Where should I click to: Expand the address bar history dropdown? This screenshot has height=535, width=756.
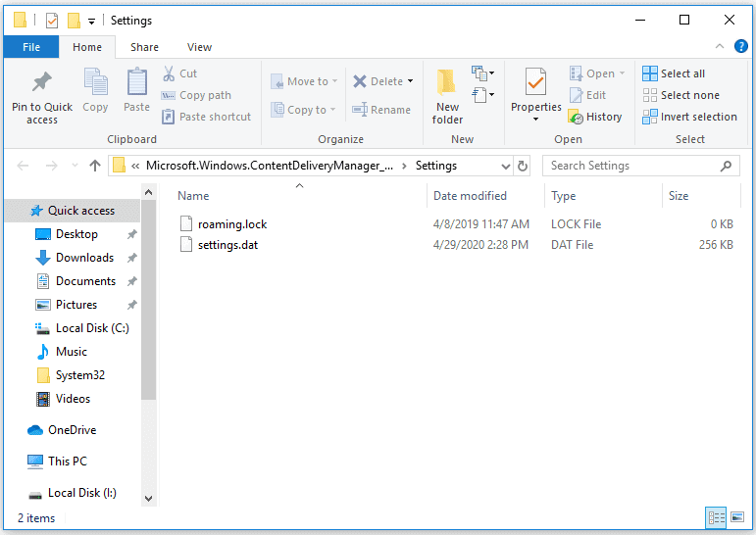506,166
